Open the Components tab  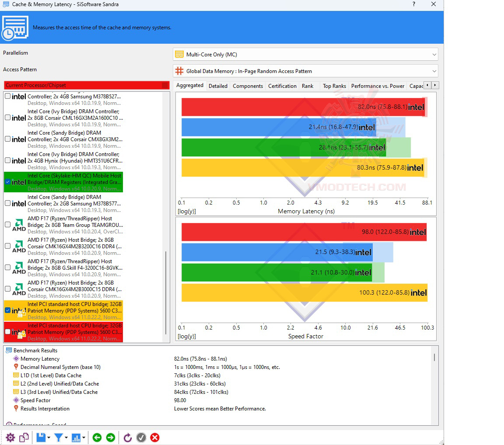248,86
